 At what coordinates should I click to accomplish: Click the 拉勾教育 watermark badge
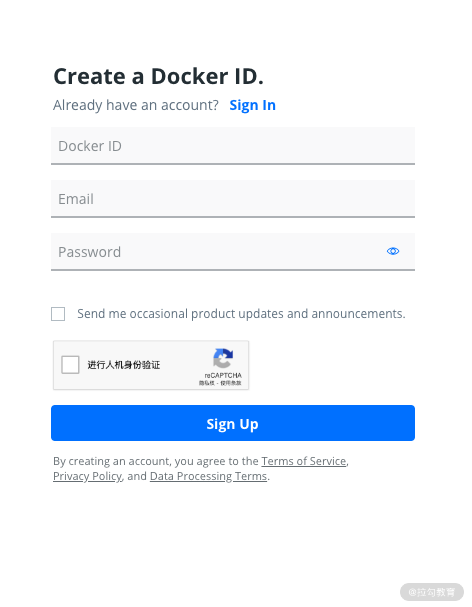coord(432,592)
